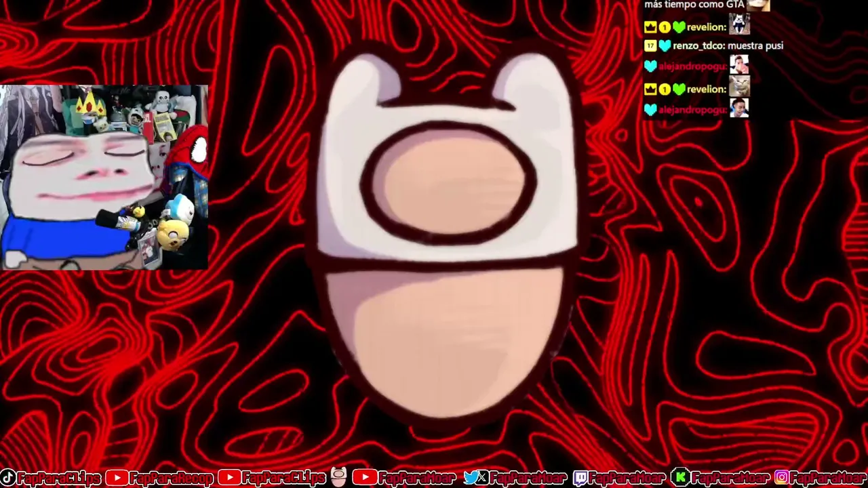Click crown badge in revelion row with standing-animal emote

650,27
